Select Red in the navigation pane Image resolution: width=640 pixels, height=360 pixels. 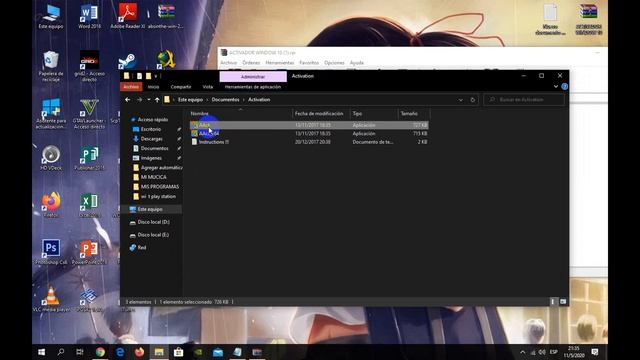point(142,247)
